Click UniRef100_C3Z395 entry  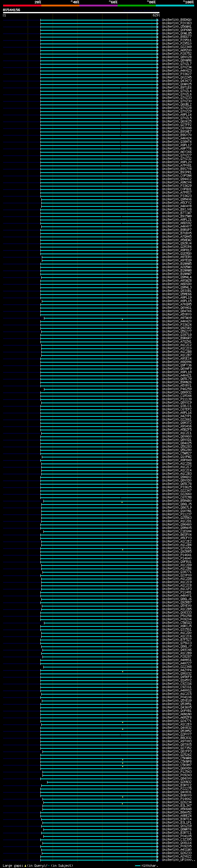click(176, 839)
